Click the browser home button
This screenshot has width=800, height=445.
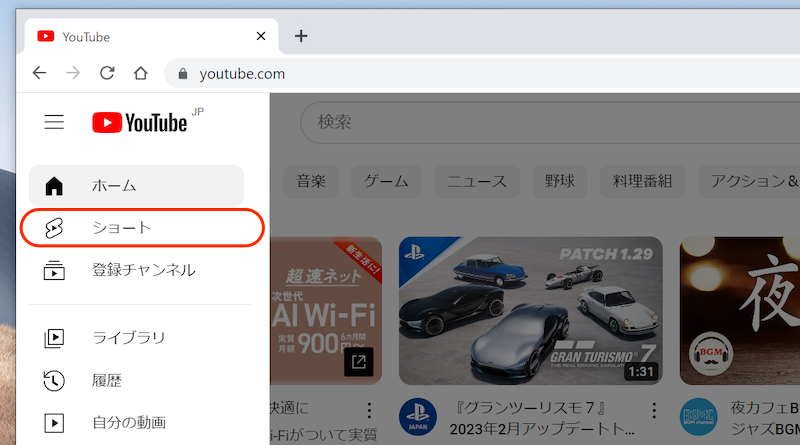(x=141, y=73)
